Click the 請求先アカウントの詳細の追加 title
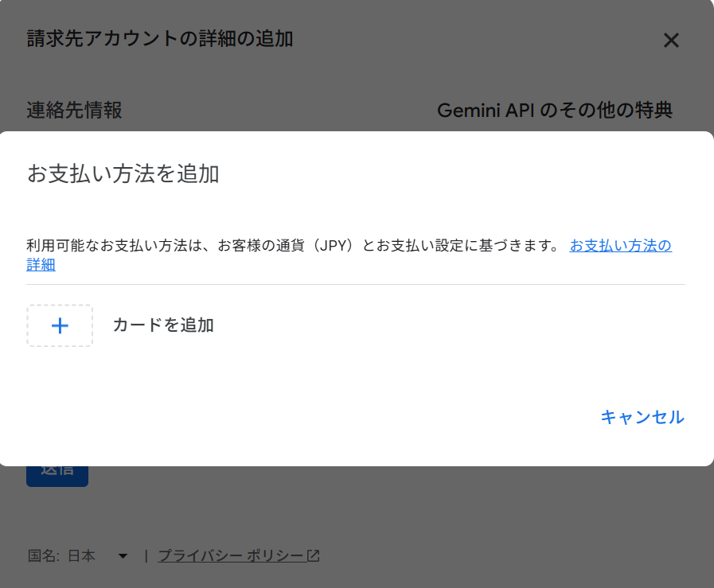This screenshot has height=588, width=714. tap(160, 38)
